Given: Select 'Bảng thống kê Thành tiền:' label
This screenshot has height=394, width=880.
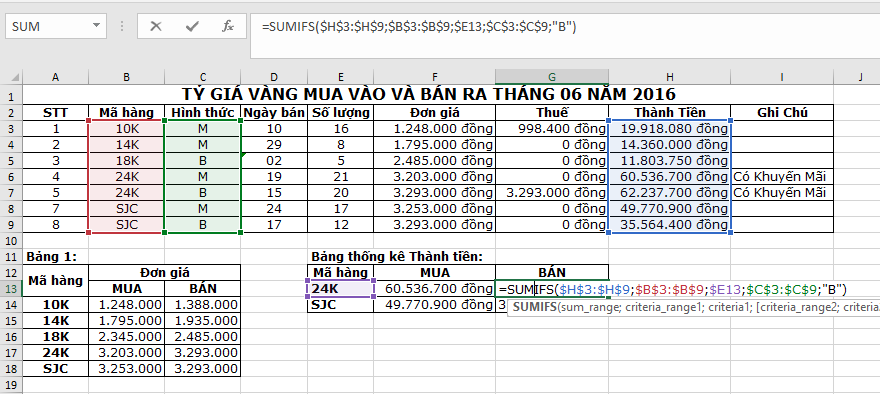Looking at the screenshot, I should point(397,257).
